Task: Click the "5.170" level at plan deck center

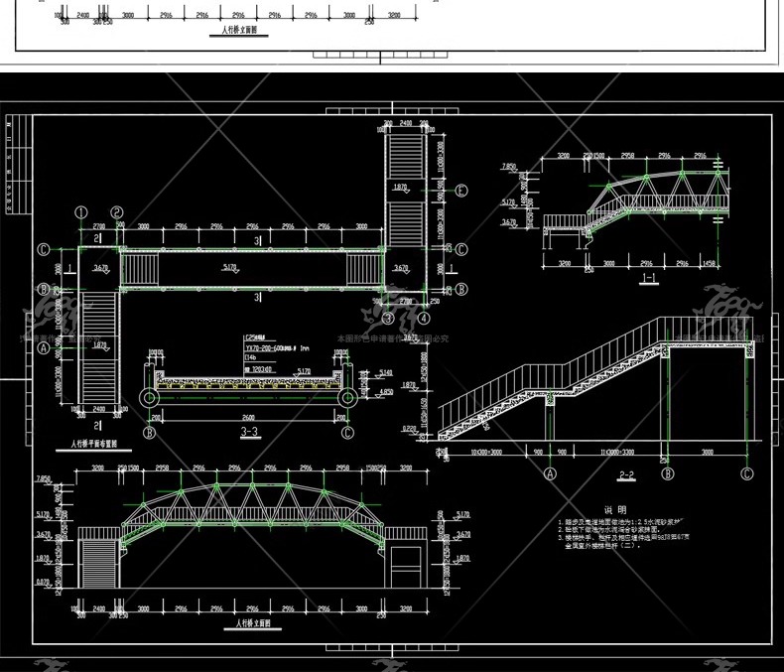Action: tap(229, 268)
